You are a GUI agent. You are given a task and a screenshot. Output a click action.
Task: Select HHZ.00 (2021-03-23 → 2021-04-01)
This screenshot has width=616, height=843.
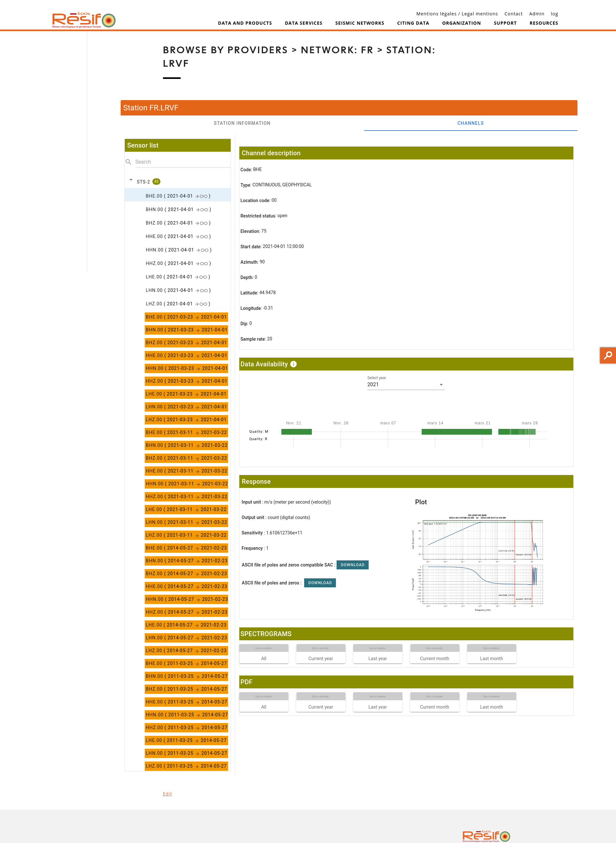point(186,381)
